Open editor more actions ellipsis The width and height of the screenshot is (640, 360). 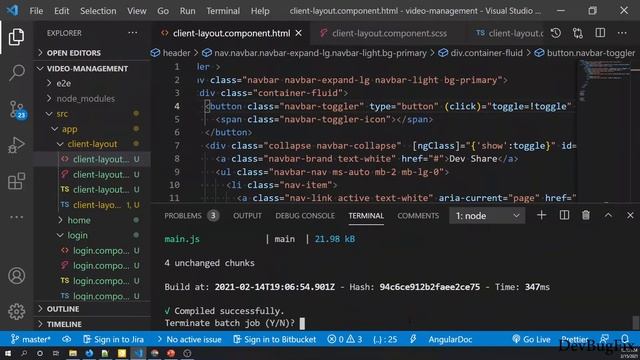(622, 33)
